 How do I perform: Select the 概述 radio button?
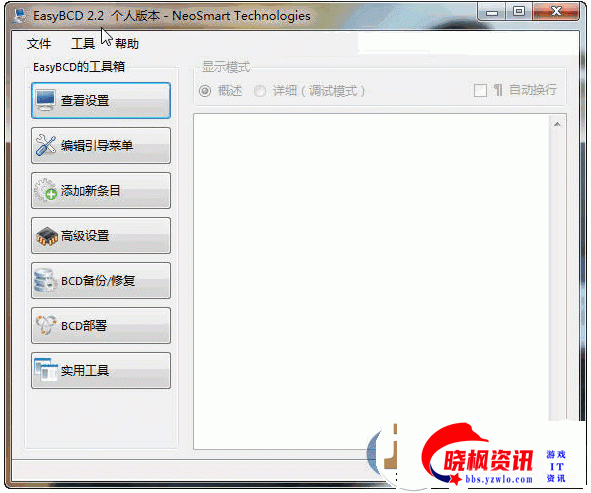point(205,91)
